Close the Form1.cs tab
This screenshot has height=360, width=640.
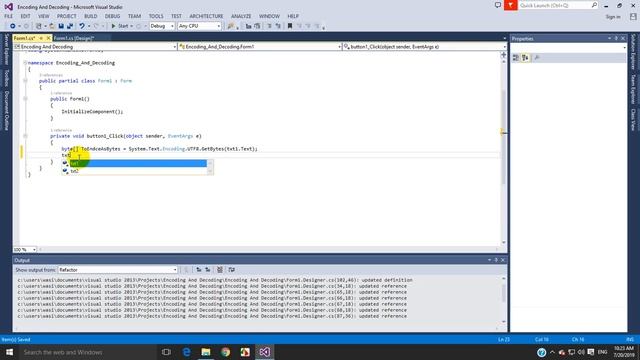(48, 38)
